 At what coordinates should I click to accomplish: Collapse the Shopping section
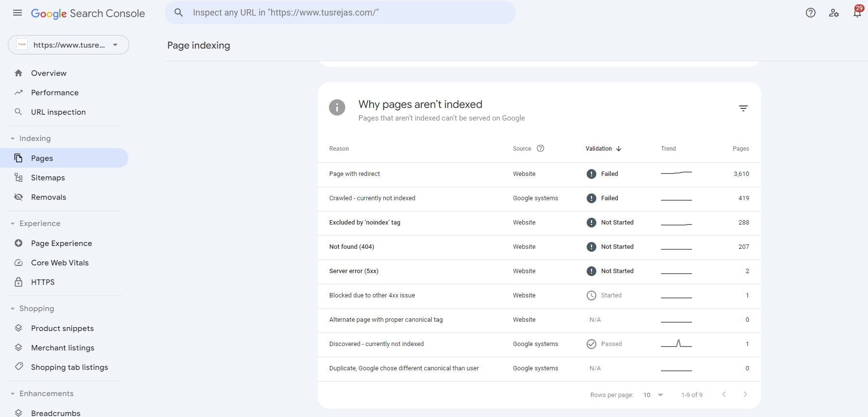click(x=13, y=309)
